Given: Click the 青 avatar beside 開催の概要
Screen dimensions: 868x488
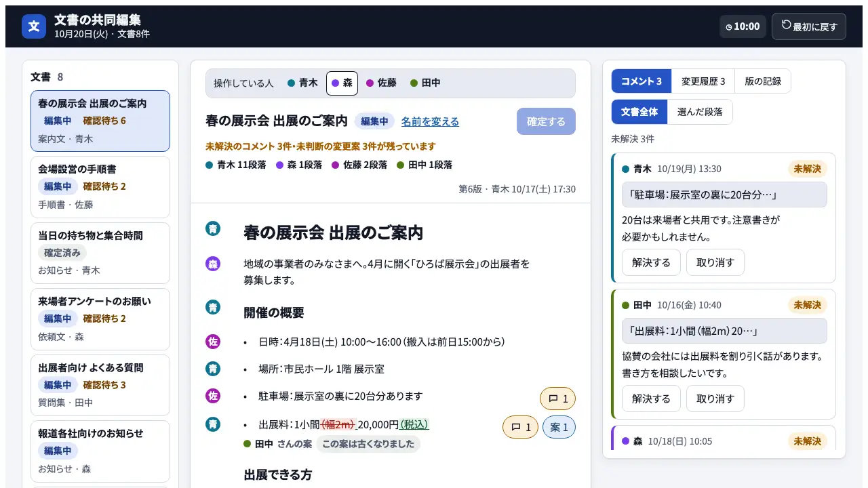Looking at the screenshot, I should [213, 307].
